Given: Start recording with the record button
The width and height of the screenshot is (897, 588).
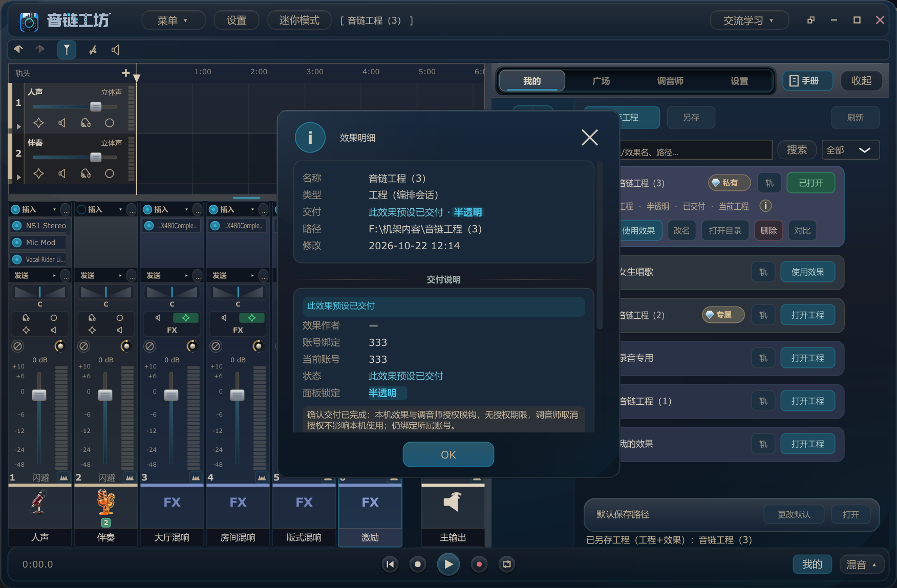Looking at the screenshot, I should (x=479, y=564).
